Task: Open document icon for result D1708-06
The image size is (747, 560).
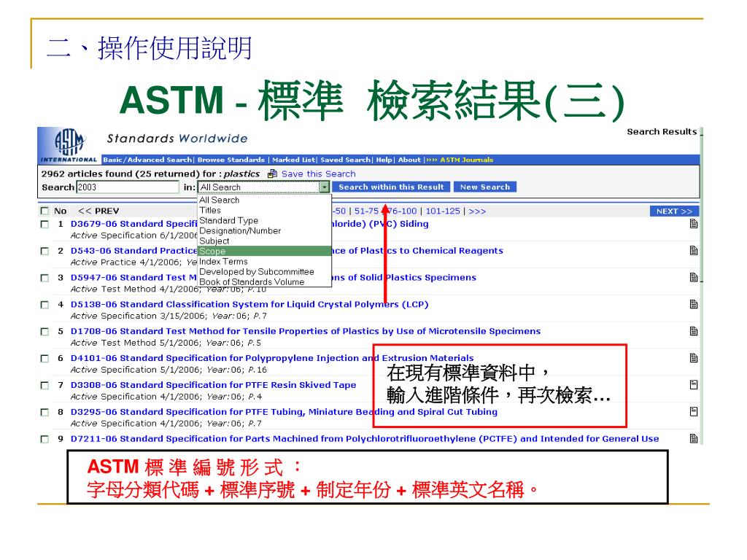Action: 694,331
